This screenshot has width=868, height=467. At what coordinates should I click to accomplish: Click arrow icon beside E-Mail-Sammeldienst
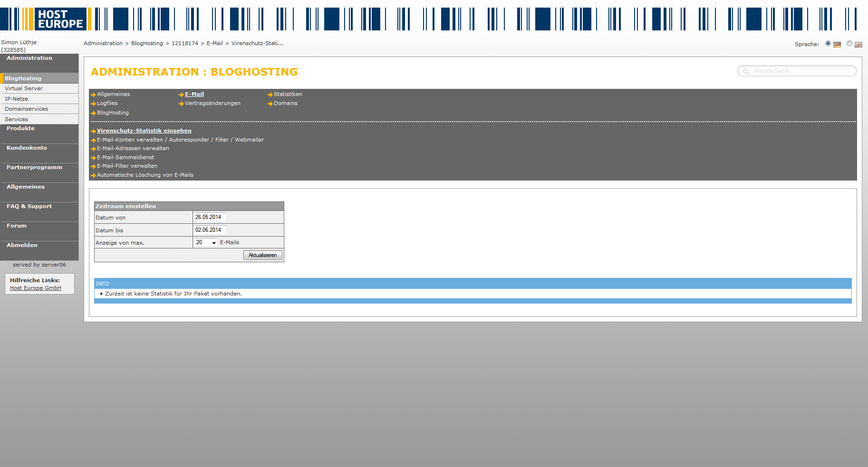tap(93, 158)
